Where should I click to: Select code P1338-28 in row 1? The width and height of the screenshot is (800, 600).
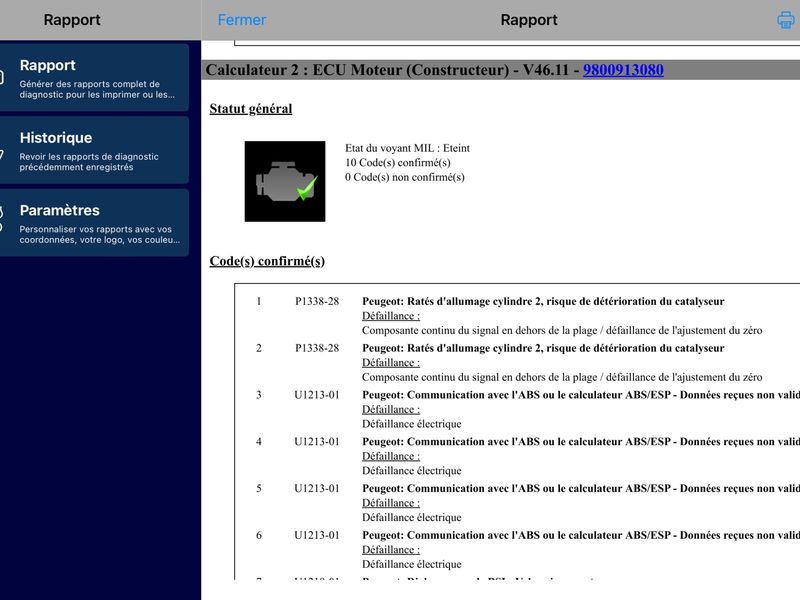[317, 301]
